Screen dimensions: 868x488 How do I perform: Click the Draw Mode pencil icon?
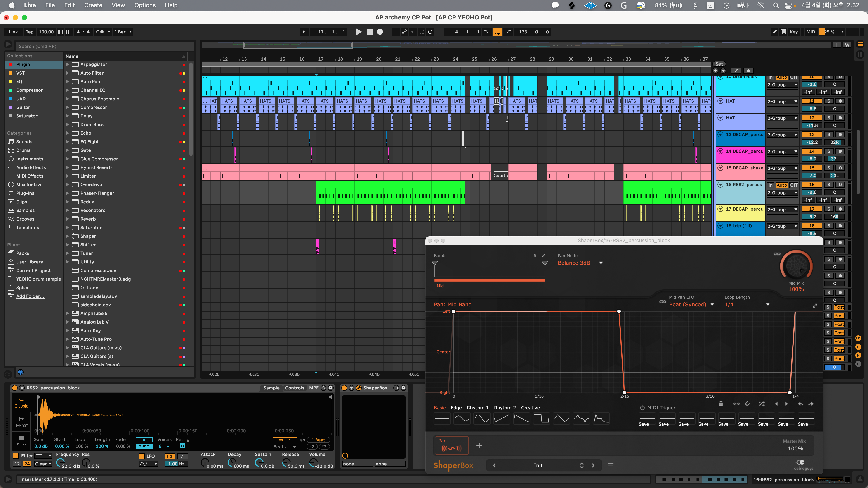tap(774, 32)
